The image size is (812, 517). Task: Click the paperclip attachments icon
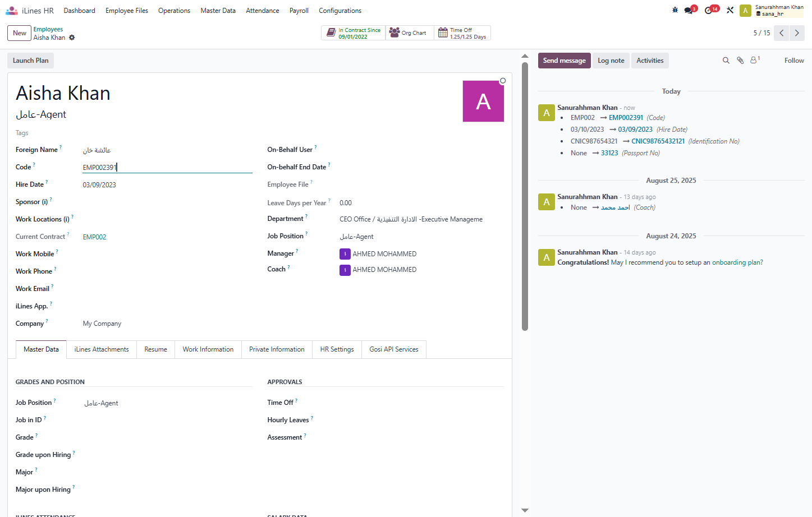coord(740,61)
